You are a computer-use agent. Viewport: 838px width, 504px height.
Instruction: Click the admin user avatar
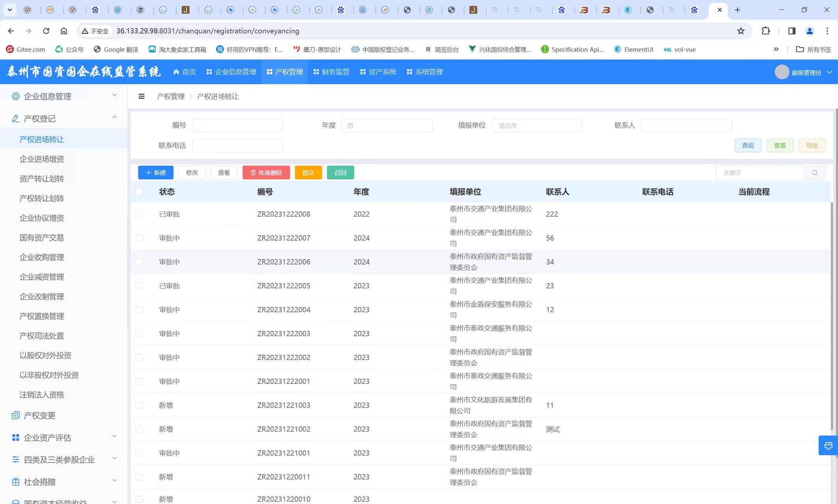point(782,72)
